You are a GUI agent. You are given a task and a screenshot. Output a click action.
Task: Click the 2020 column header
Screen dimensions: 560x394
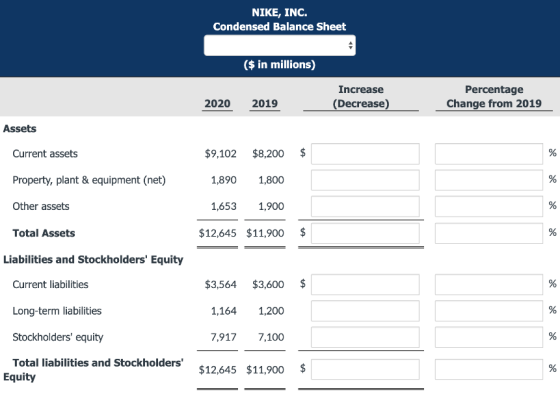217,104
